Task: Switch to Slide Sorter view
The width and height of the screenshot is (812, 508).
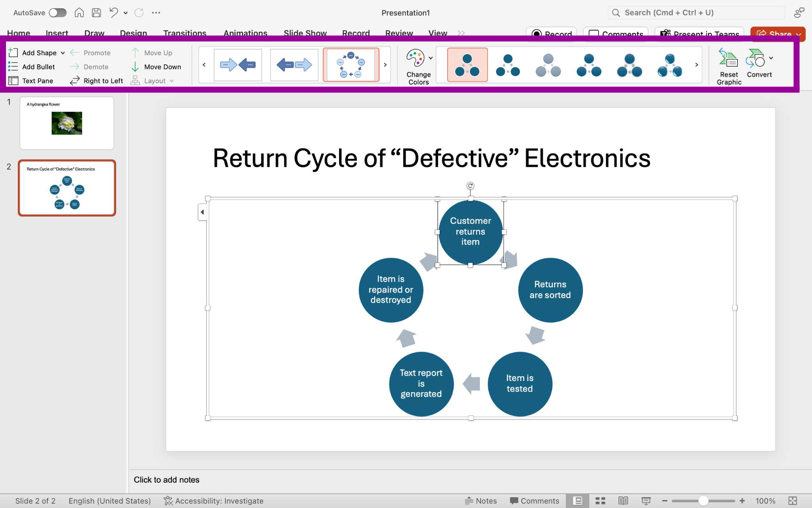Action: coord(600,501)
